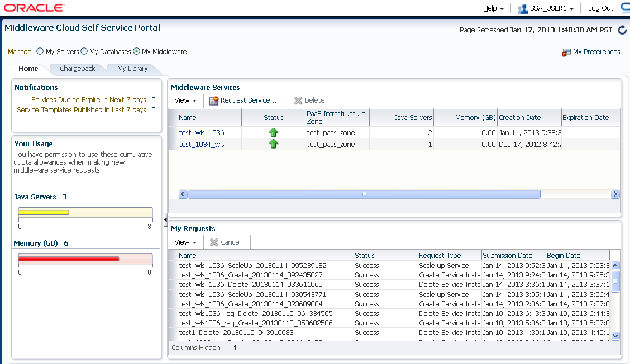Click the My Preferences icon
Viewport: 630px width, 364px height.
pyautogui.click(x=566, y=52)
